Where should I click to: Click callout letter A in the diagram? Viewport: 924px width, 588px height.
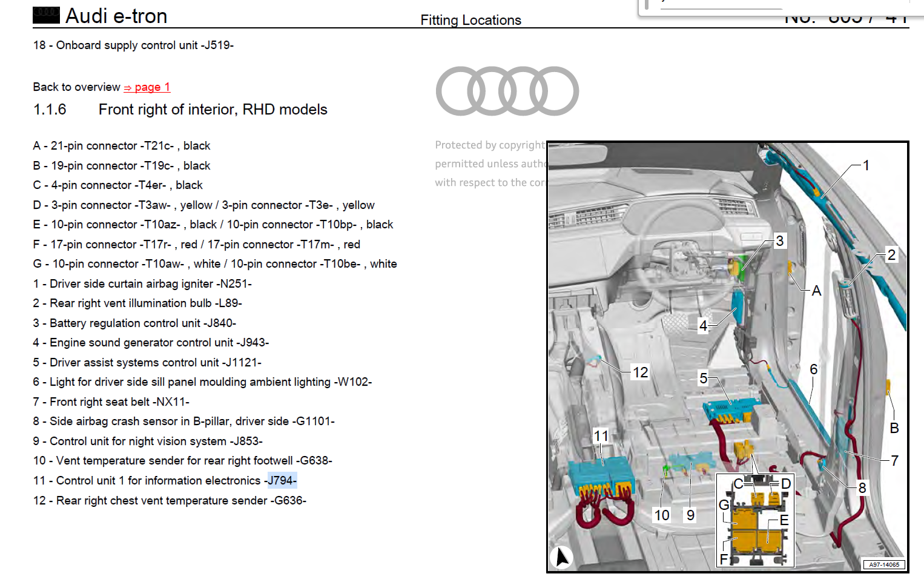click(x=816, y=291)
